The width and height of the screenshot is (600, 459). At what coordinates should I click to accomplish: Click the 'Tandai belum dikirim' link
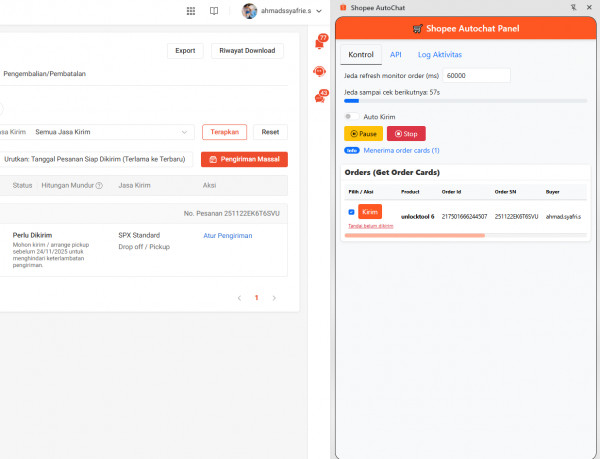coord(370,226)
